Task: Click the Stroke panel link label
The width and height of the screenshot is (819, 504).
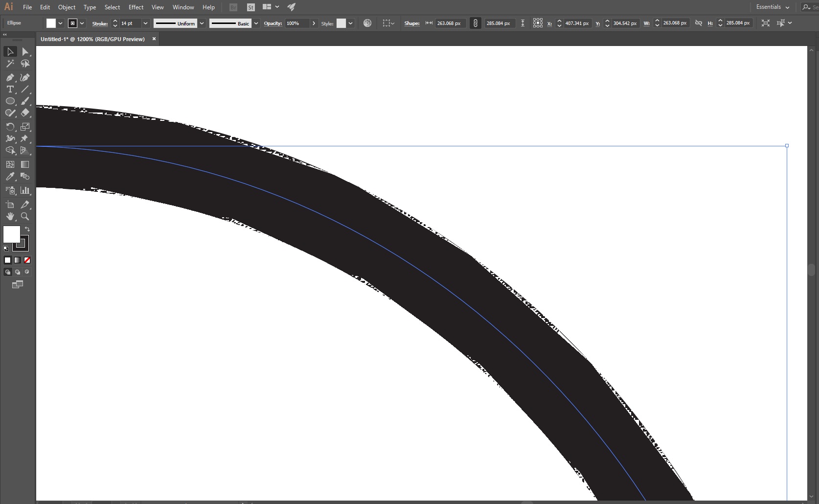Action: [x=100, y=23]
